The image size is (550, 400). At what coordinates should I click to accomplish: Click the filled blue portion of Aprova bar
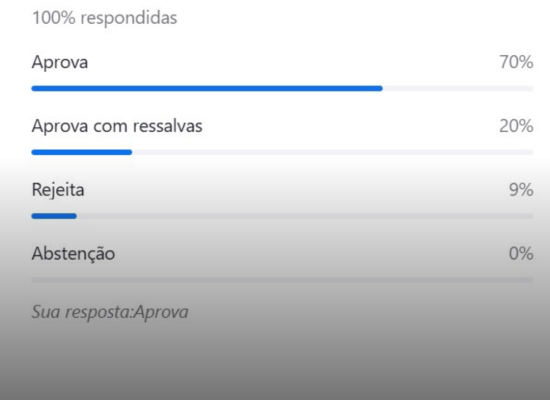(207, 88)
